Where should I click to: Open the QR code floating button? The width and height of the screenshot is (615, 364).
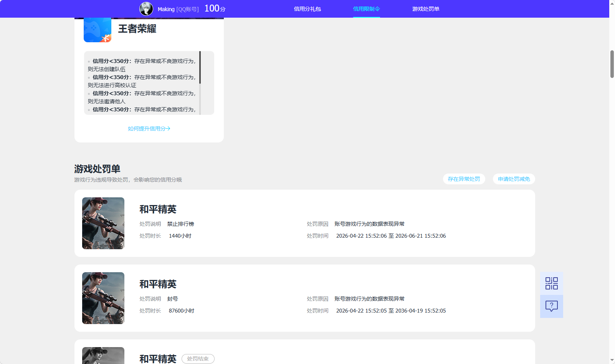click(x=552, y=283)
